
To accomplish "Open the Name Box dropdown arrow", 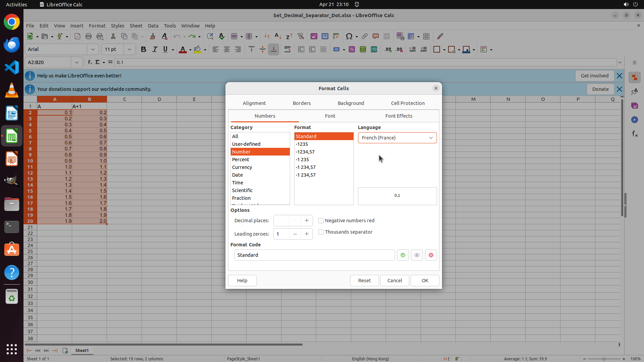I will (77, 62).
